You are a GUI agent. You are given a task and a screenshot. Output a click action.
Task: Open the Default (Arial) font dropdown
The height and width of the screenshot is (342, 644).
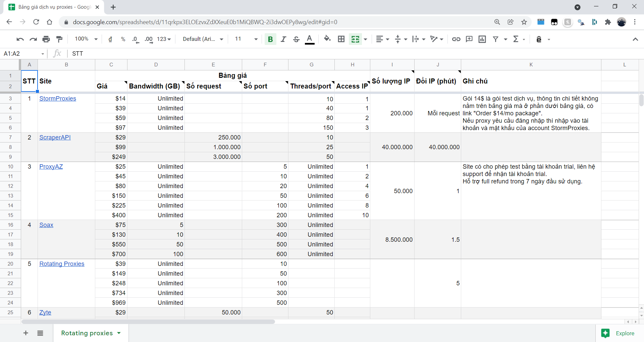(x=203, y=39)
